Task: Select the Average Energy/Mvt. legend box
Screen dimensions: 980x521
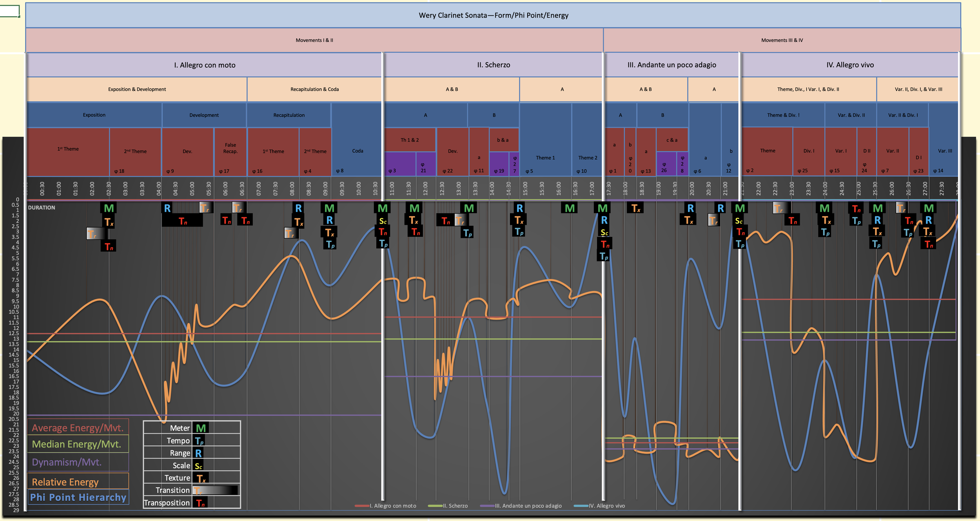Action: tap(78, 428)
